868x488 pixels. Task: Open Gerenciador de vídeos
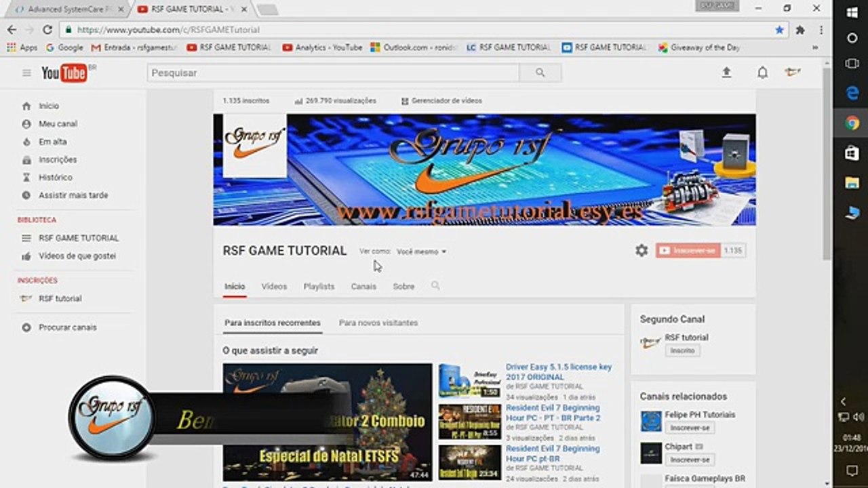pyautogui.click(x=441, y=101)
